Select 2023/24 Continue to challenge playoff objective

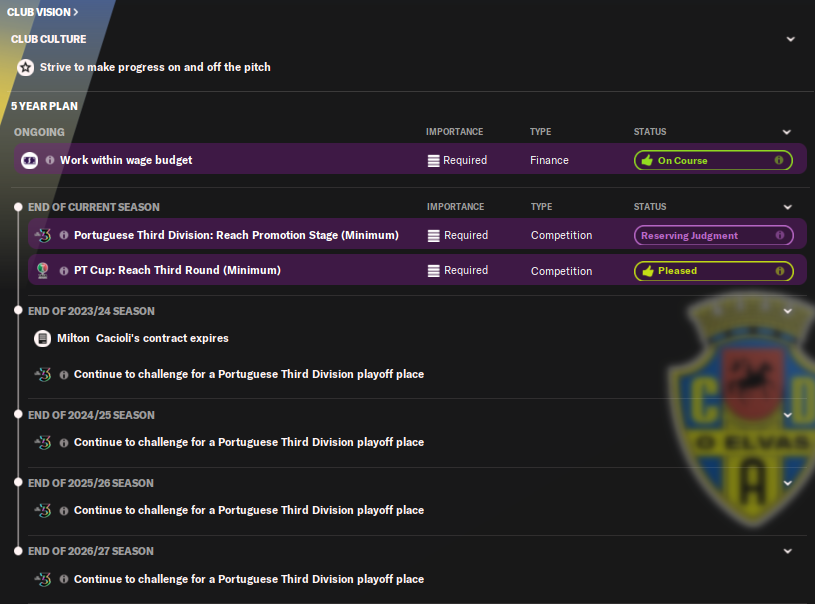tap(248, 374)
